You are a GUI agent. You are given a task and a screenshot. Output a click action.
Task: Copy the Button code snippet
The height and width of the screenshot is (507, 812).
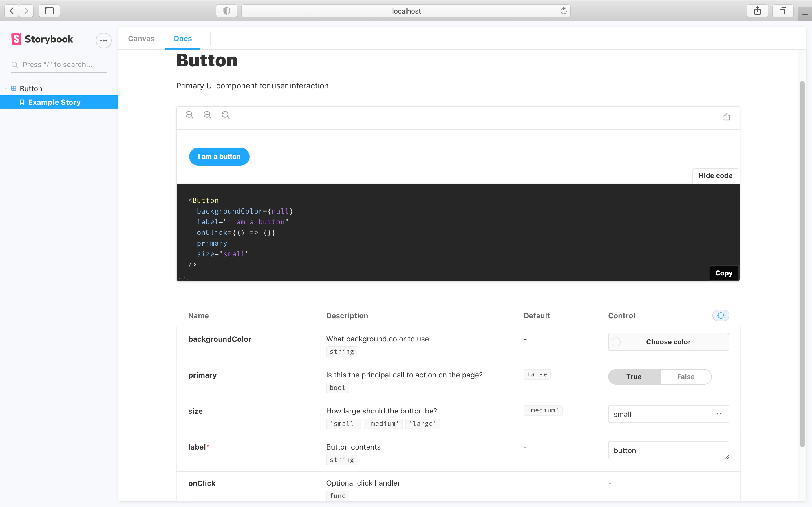[x=723, y=273]
